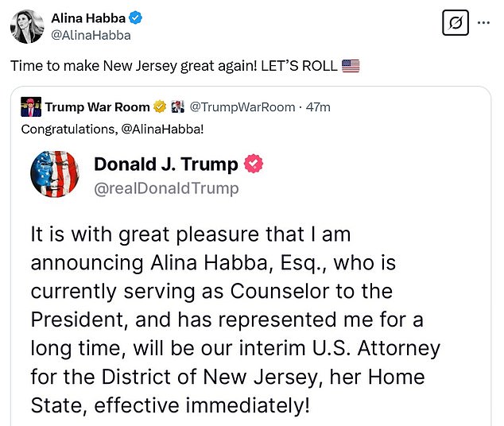Click the Donald J. Trump display name
The height and width of the screenshot is (426, 504).
pos(165,165)
